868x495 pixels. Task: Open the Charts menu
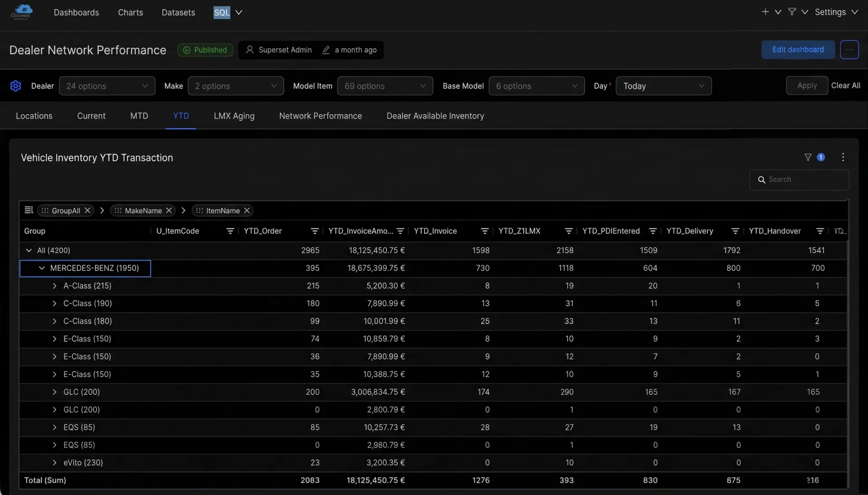[x=130, y=12]
